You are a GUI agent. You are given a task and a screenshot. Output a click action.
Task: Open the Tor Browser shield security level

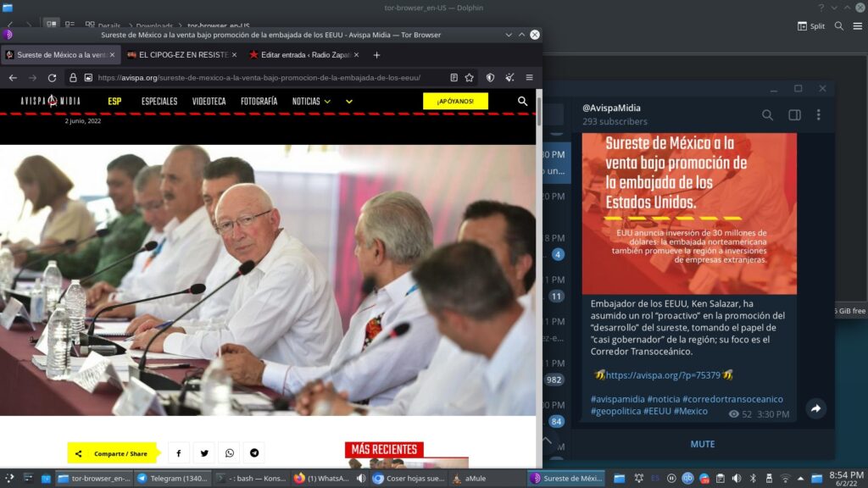pos(490,77)
